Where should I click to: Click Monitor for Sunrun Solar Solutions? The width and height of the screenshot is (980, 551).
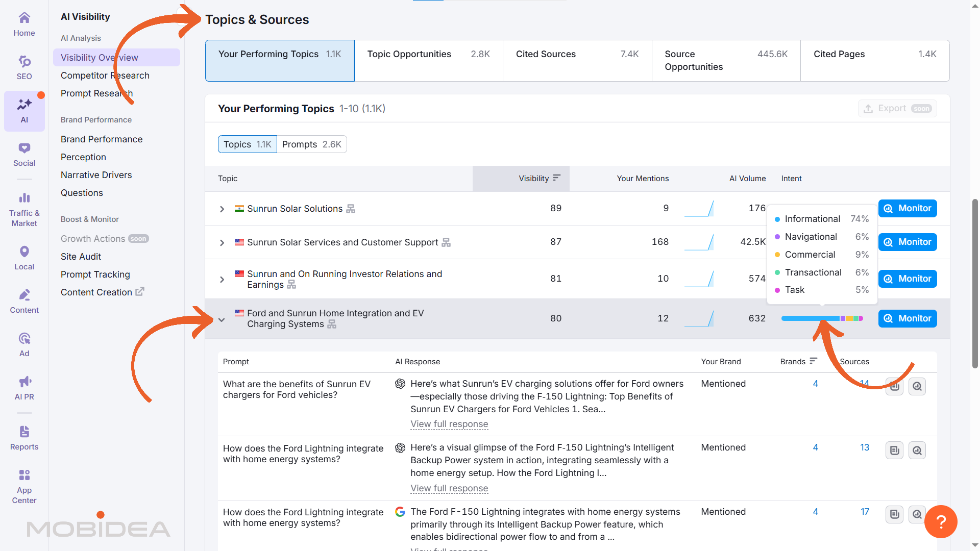coord(908,208)
